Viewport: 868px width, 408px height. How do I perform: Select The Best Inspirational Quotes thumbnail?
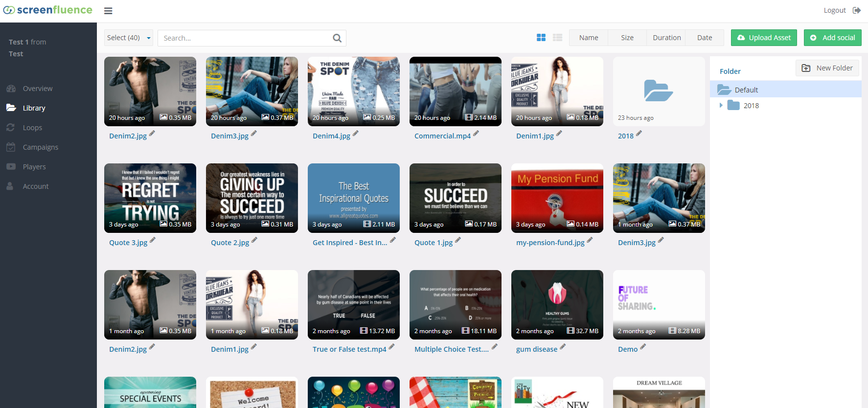pos(354,198)
